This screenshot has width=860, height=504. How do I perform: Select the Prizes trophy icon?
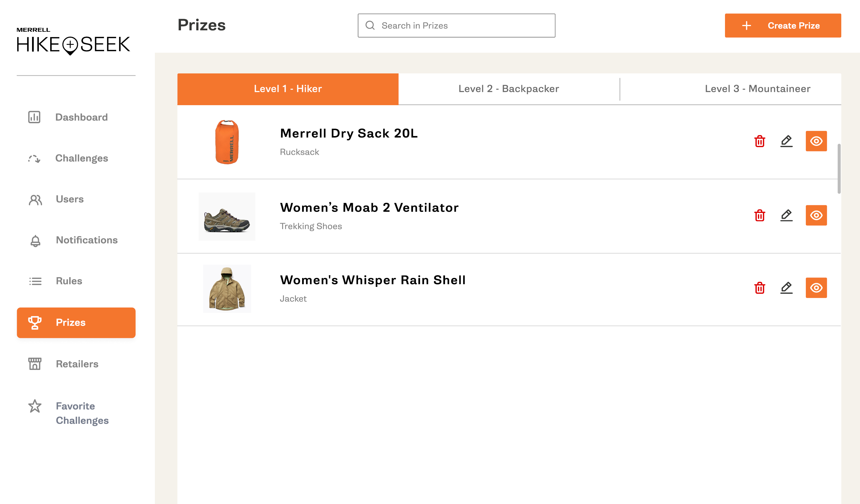[x=35, y=323]
